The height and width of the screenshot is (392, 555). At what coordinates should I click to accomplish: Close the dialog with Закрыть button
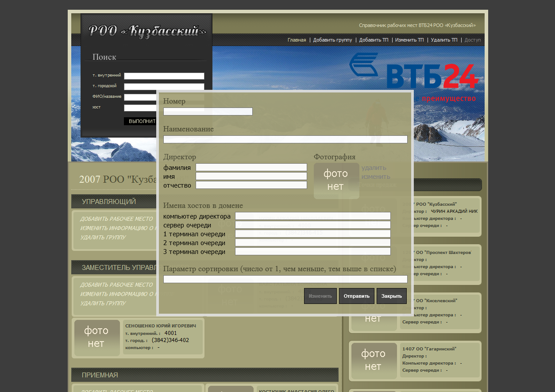pos(391,296)
